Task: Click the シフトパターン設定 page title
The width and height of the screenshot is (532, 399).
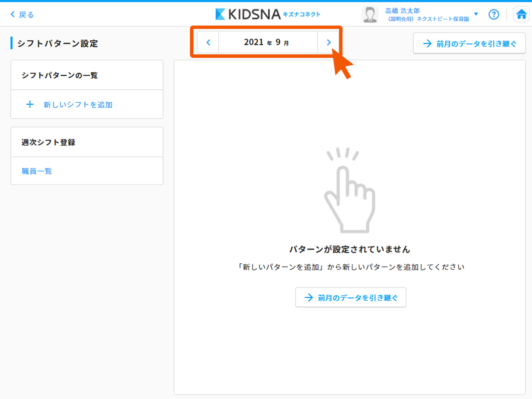Action: pos(57,43)
